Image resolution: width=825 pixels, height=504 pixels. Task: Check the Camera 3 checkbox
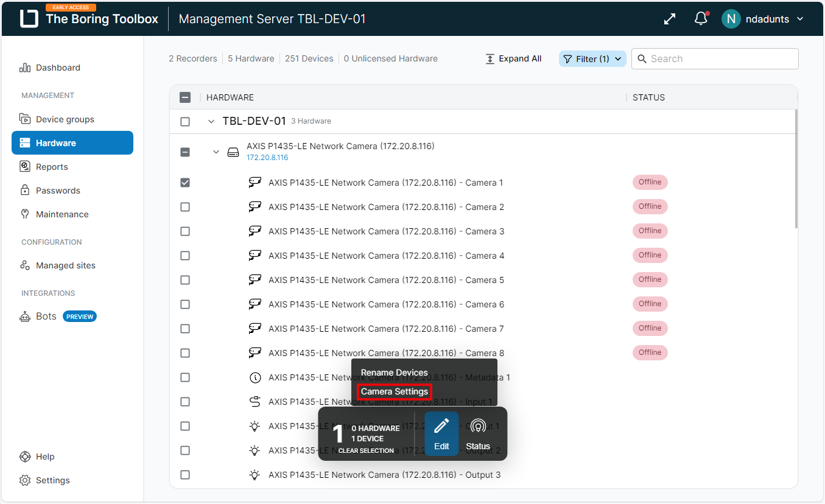pos(185,231)
